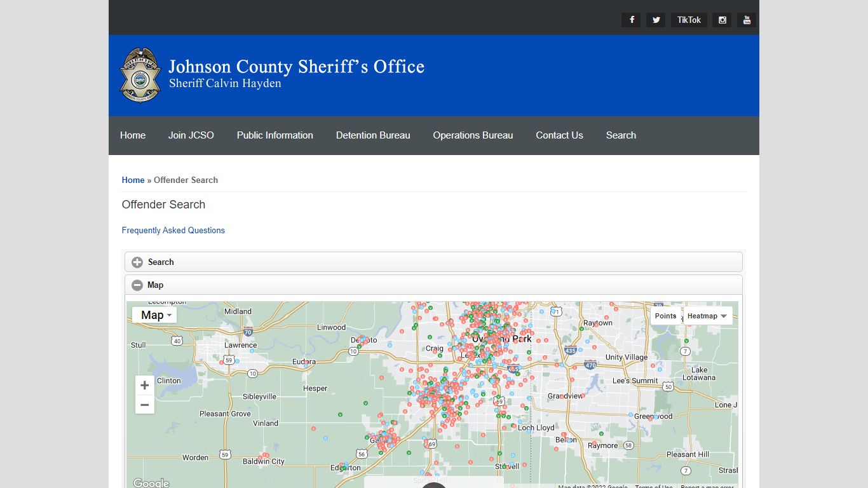Image resolution: width=868 pixels, height=488 pixels.
Task: Click the Clinton map label
Action: pos(168,381)
